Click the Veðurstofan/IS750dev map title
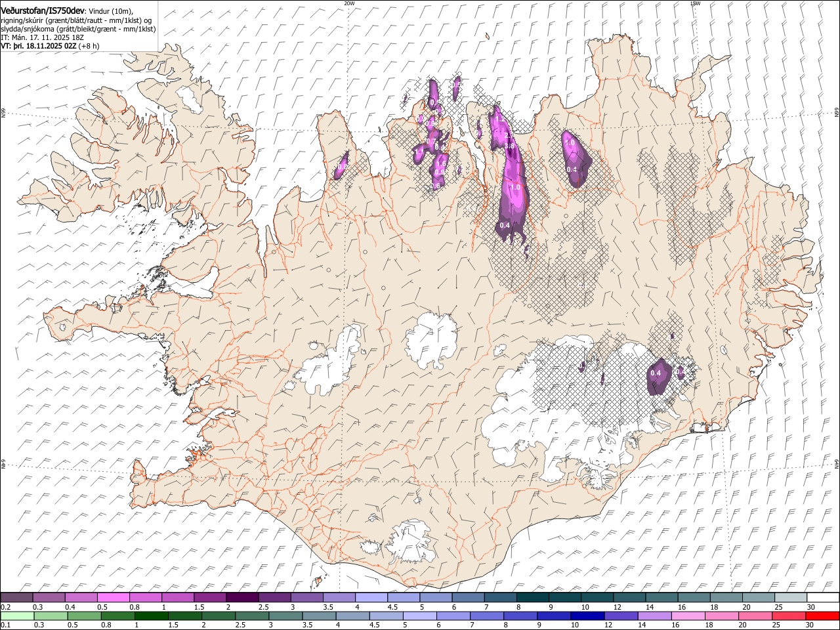 pos(43,10)
